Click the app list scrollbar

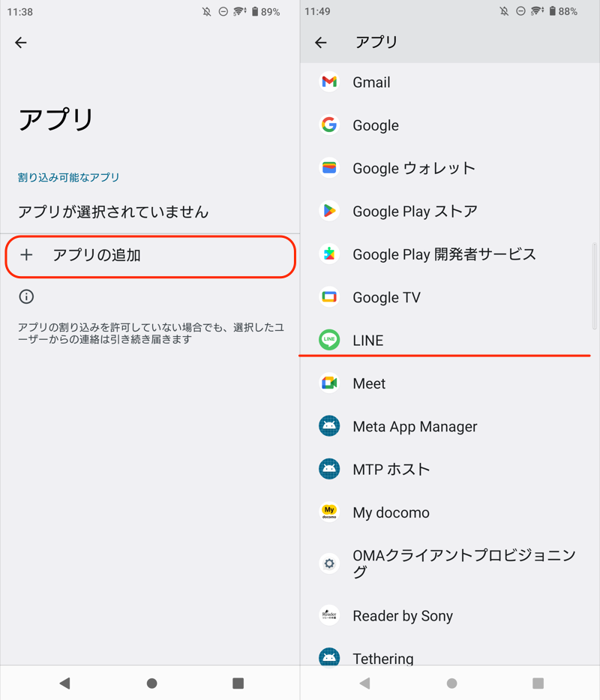595,286
